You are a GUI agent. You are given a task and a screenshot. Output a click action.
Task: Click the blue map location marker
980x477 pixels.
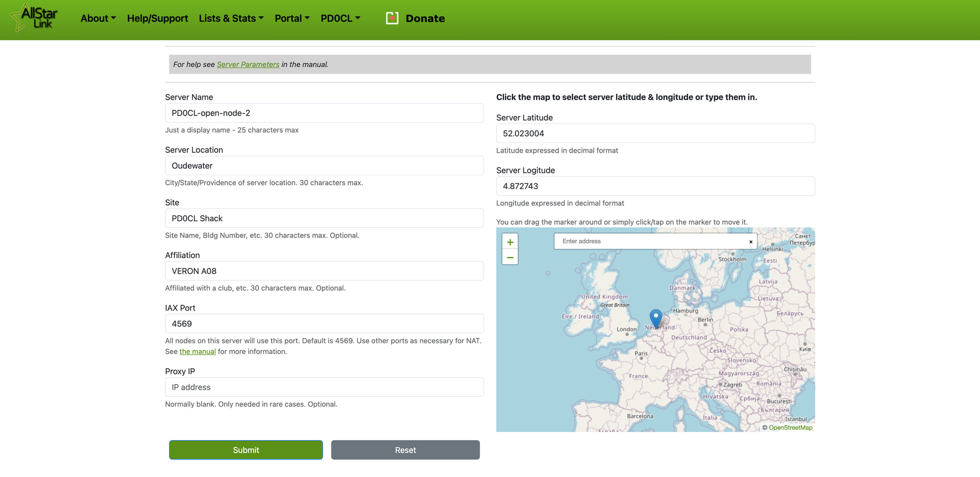tap(655, 318)
